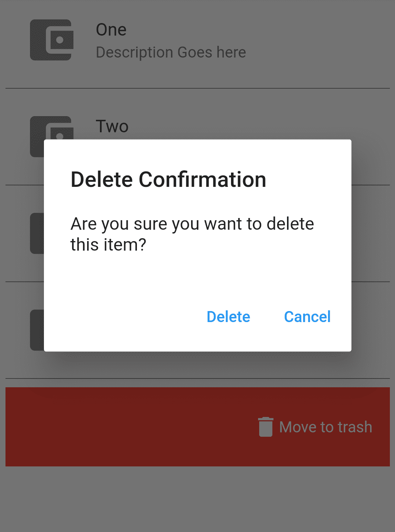The width and height of the screenshot is (395, 532).
Task: Tap the fourth item's icon edge left of the dialog
Action: pos(37,330)
